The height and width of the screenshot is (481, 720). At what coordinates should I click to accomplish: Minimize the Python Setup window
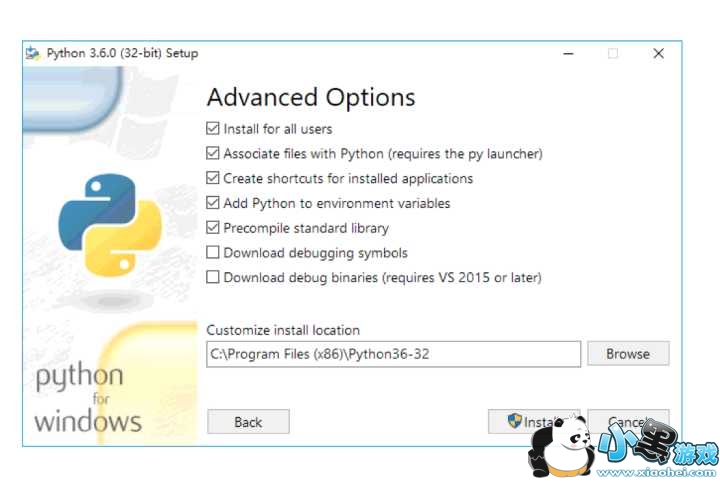[x=568, y=54]
